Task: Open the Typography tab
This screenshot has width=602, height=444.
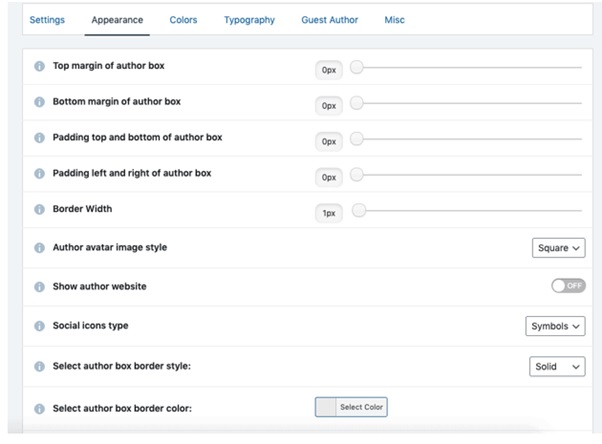Action: tap(250, 20)
